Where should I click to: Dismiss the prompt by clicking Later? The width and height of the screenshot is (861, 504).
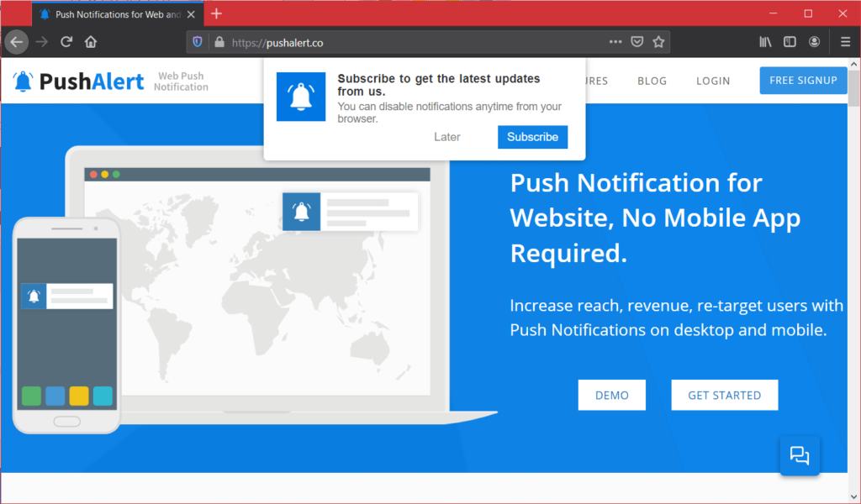(x=446, y=136)
